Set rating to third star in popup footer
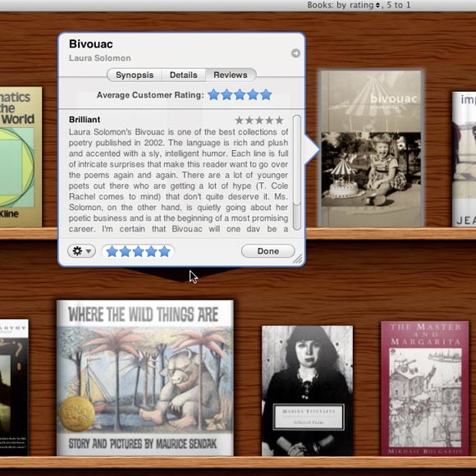This screenshot has height=476, width=476. coord(138,251)
